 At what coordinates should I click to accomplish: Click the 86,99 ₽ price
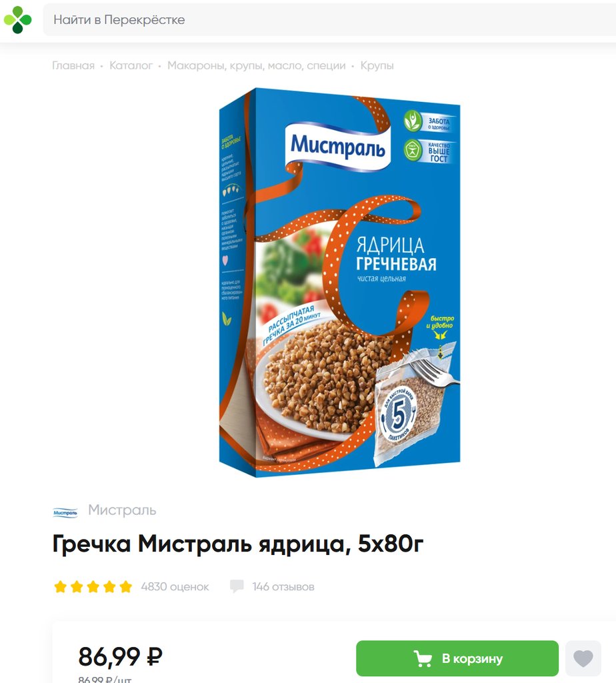[x=120, y=656]
